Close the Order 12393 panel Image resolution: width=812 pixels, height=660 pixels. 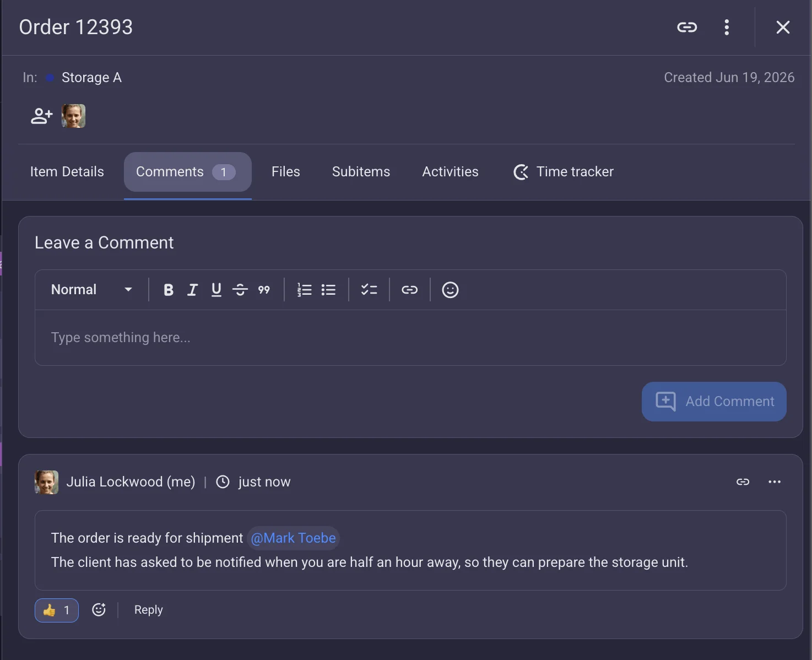click(783, 27)
